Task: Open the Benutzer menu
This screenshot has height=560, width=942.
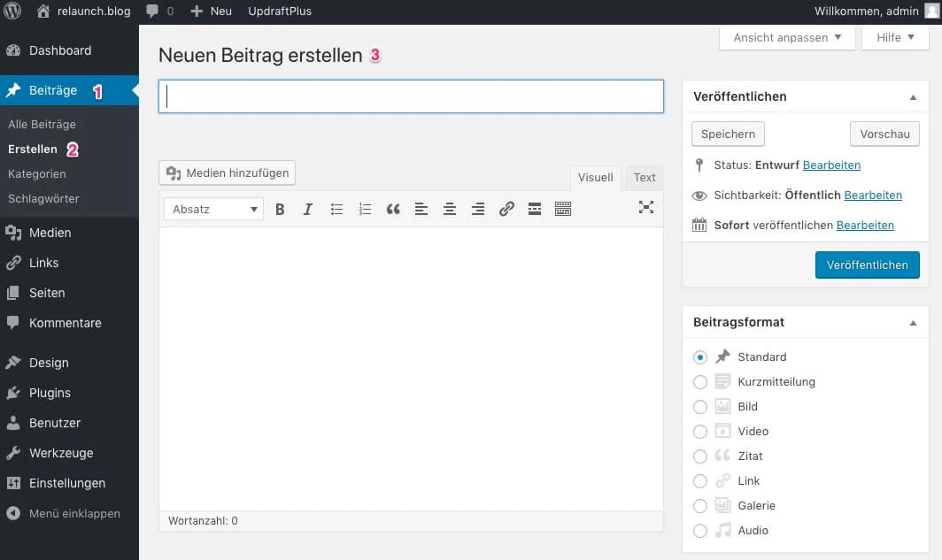Action: click(69, 423)
